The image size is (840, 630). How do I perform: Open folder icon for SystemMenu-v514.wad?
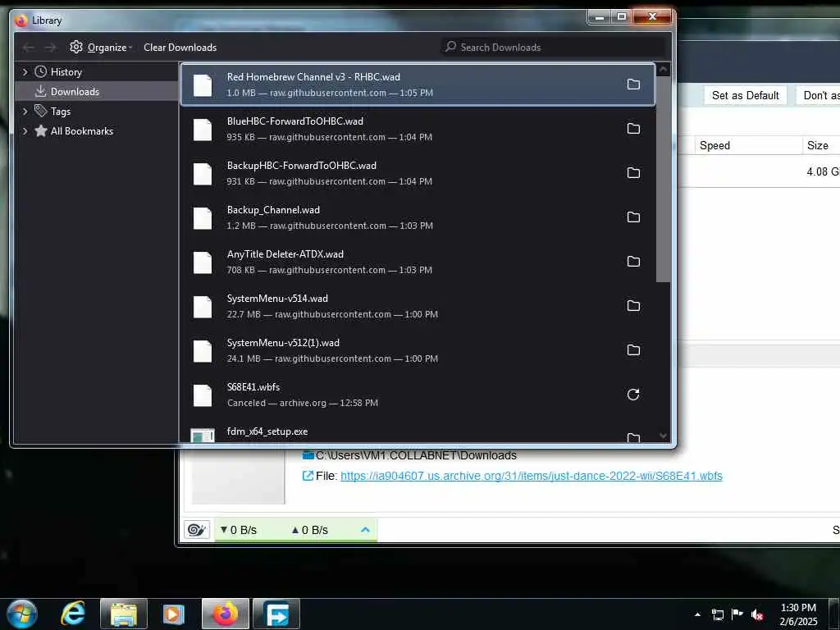(x=633, y=305)
